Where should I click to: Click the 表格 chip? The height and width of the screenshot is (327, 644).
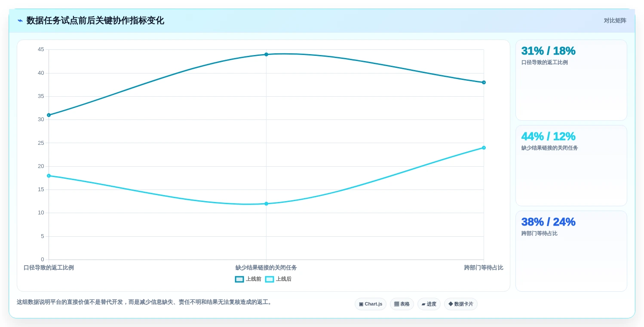coord(402,304)
